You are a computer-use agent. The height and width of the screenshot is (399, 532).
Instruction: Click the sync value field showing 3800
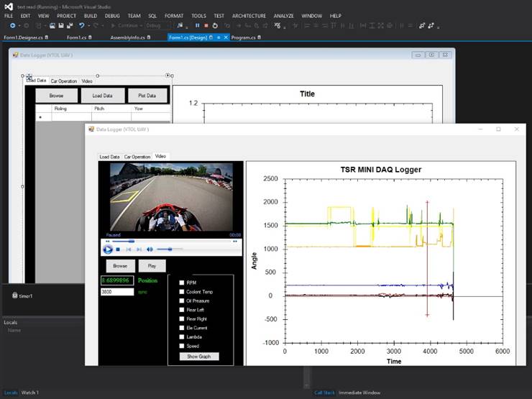point(117,292)
